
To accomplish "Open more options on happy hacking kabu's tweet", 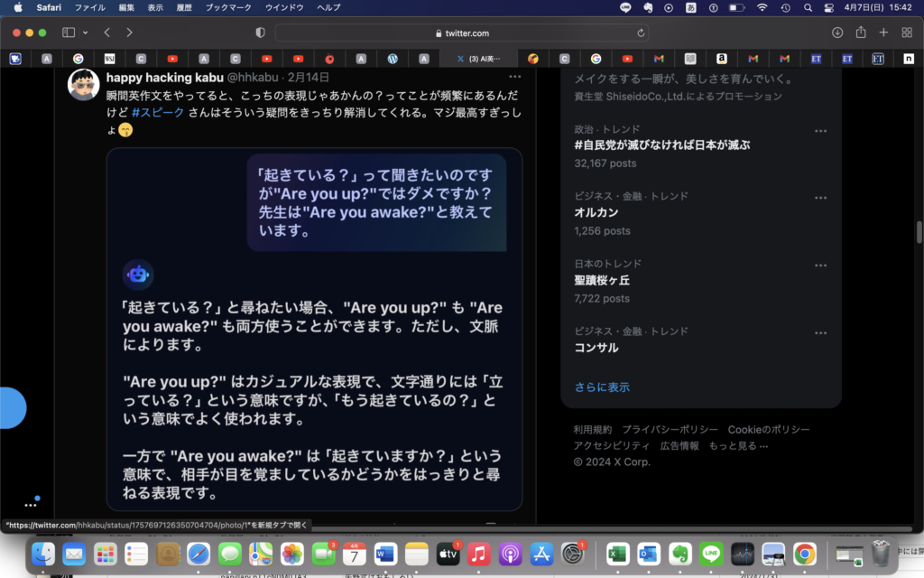I will tap(517, 79).
